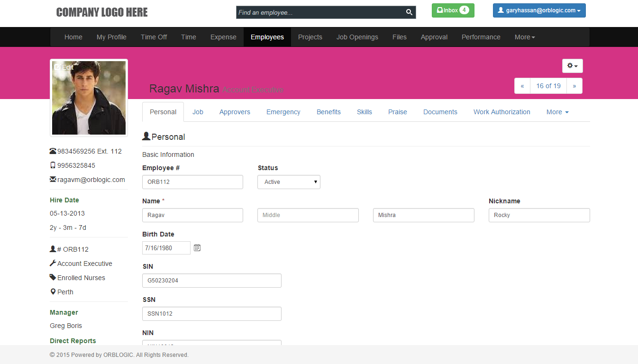The width and height of the screenshot is (638, 364).
Task: Open the gear settings dropdown
Action: [x=573, y=66]
